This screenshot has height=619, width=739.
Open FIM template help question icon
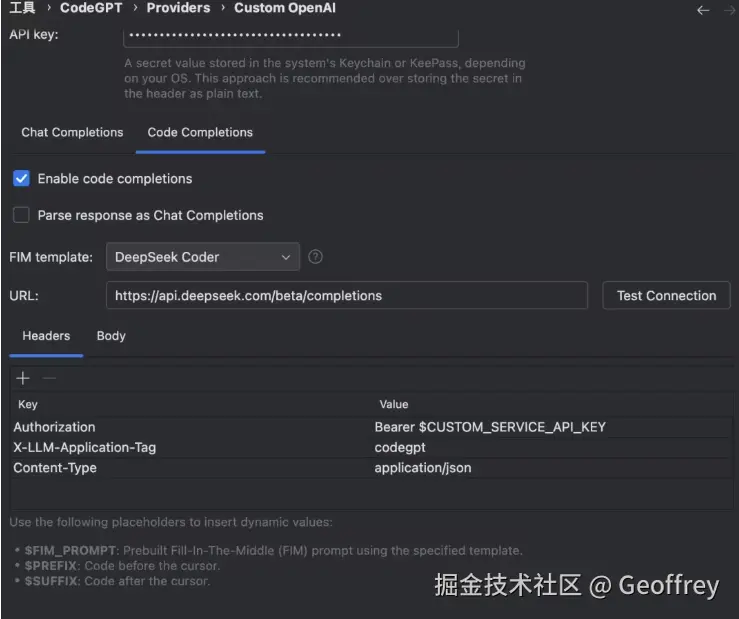click(315, 257)
